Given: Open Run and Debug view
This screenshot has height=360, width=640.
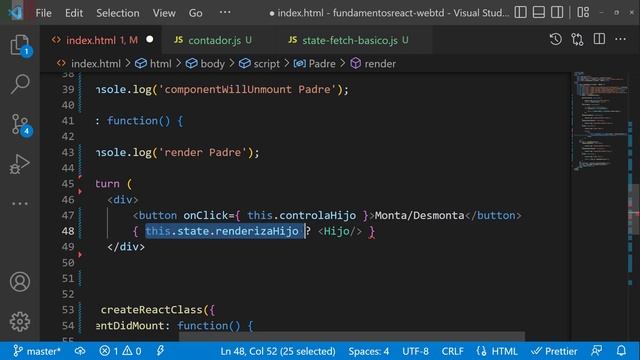Looking at the screenshot, I should 20,164.
